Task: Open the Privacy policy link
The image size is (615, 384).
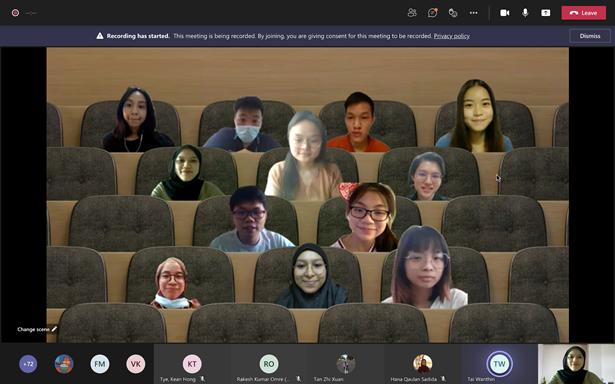Action: pos(451,36)
